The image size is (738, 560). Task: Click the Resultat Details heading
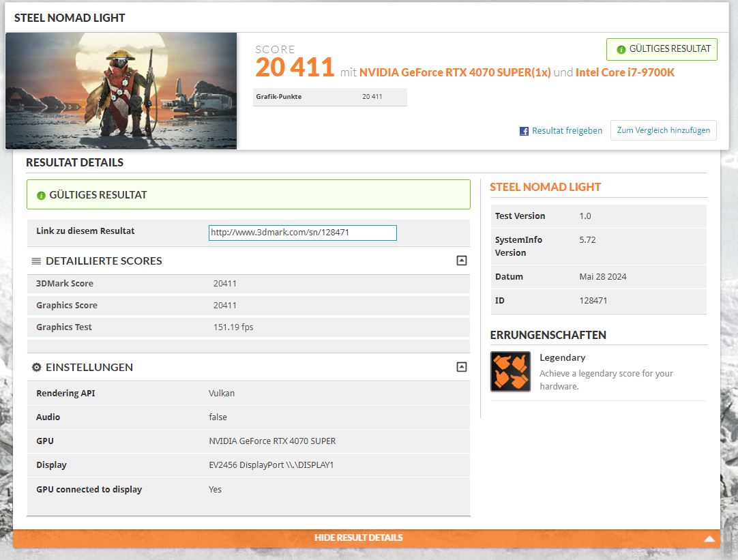coord(74,162)
